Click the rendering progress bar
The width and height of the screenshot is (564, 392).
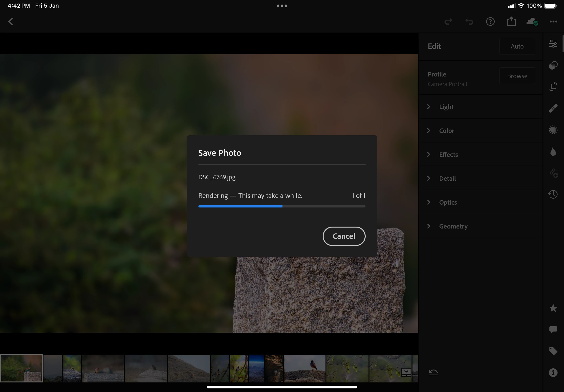[282, 206]
